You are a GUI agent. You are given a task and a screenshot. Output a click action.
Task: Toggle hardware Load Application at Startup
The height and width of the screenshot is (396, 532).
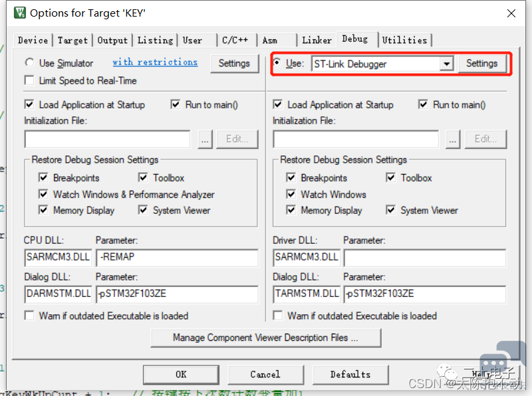click(x=278, y=104)
